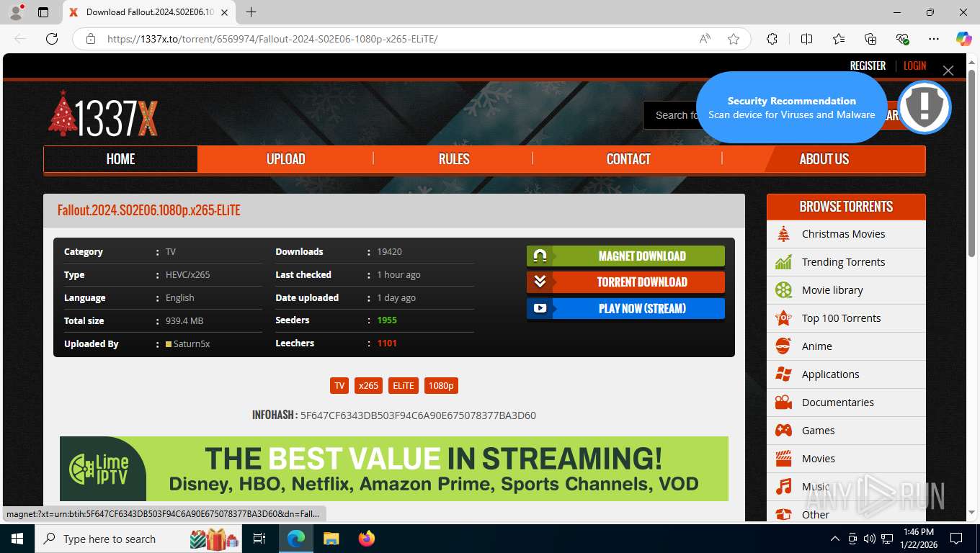
Task: Open the LOGIN link
Action: pyautogui.click(x=915, y=66)
